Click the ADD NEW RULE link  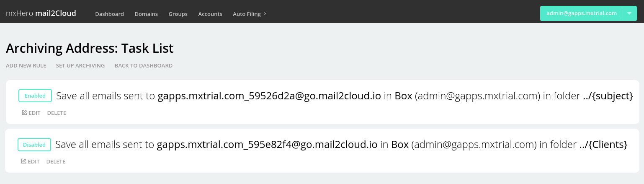[26, 66]
